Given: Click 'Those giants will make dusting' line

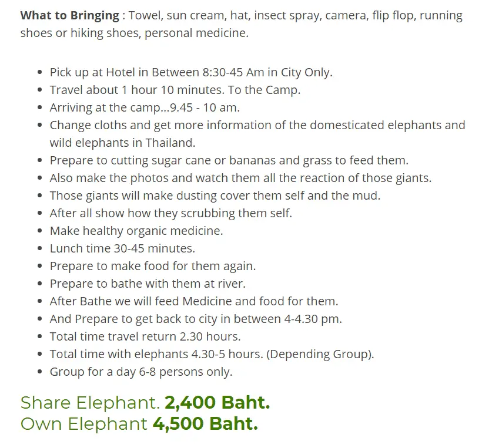Looking at the screenshot, I should (215, 196).
